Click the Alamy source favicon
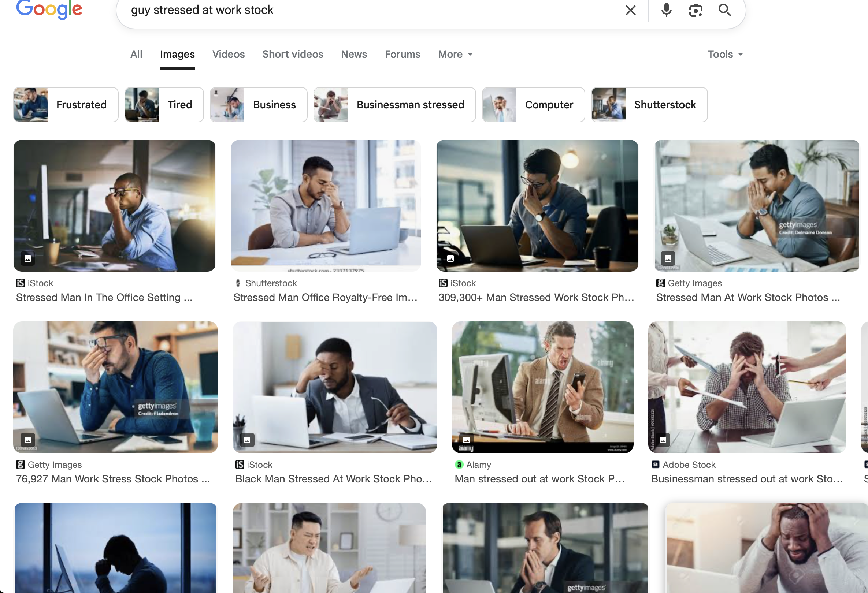This screenshot has height=593, width=868. point(459,465)
